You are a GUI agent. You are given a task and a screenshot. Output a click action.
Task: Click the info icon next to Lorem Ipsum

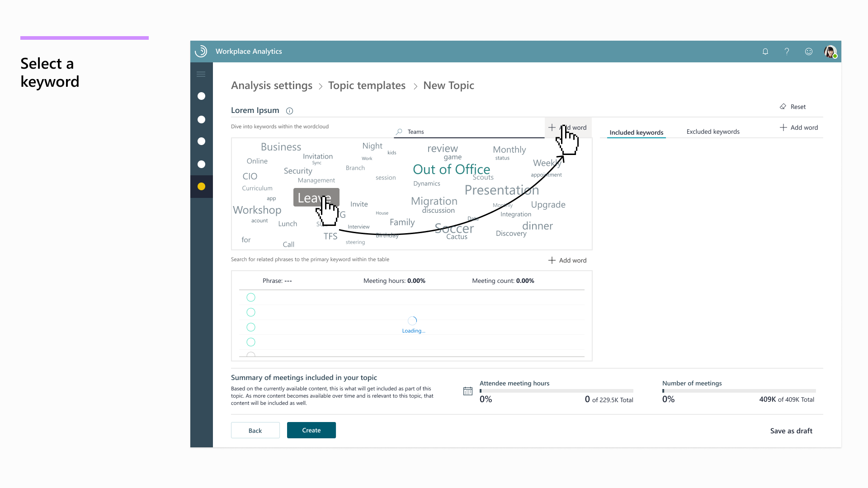pyautogui.click(x=289, y=111)
